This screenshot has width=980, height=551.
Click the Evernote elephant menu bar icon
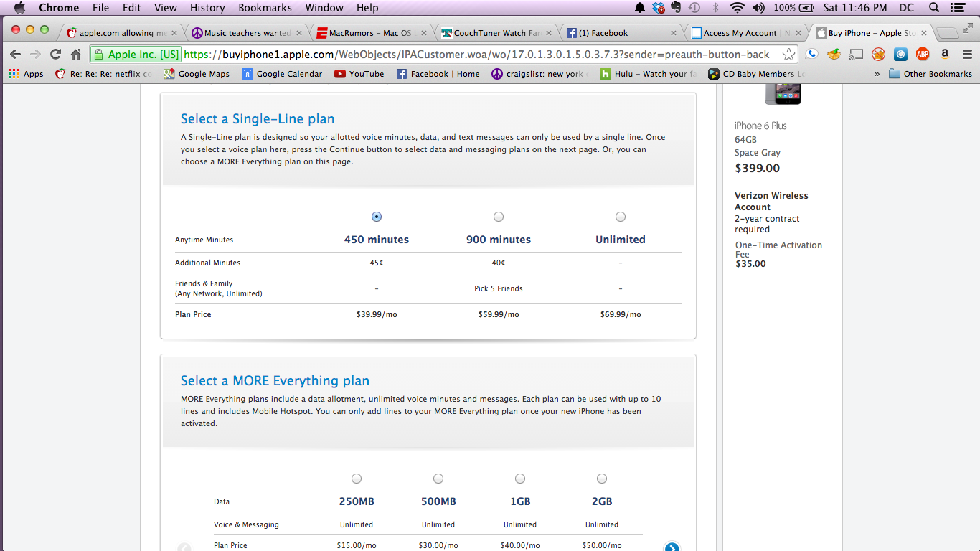[x=676, y=8]
